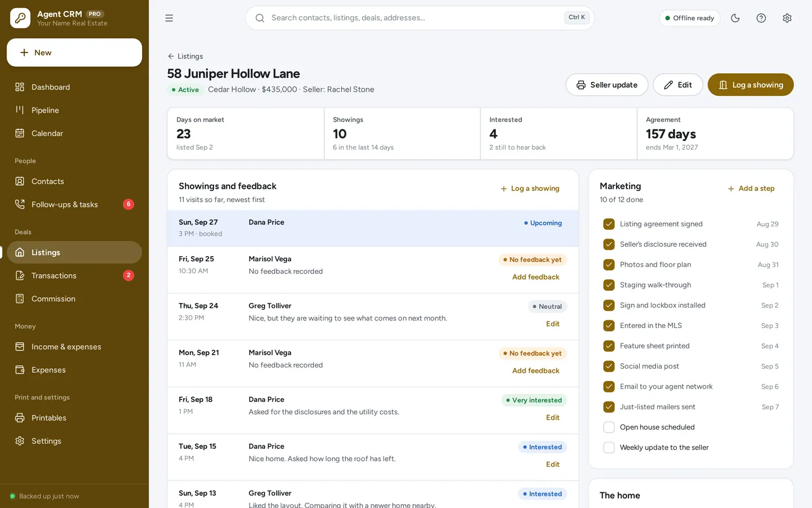Viewport: 812px width, 508px height.
Task: Click No feedback yet tag Sep 25
Action: [532, 260]
